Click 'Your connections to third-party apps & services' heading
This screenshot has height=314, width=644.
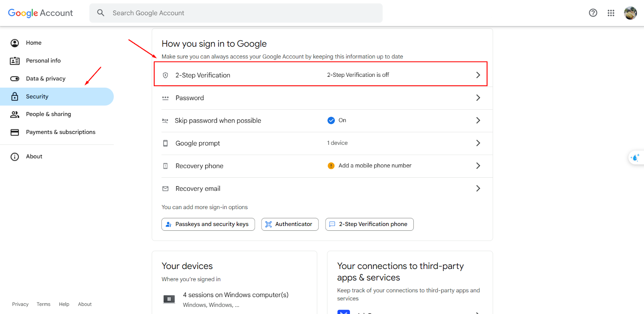coord(400,272)
